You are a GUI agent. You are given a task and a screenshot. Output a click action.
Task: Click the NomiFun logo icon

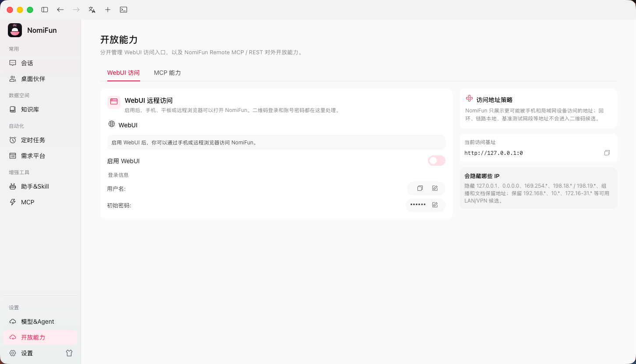15,30
